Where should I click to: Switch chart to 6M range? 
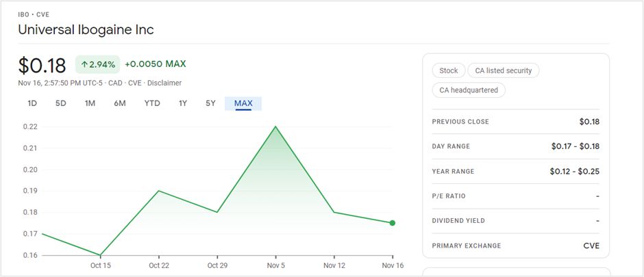tap(120, 104)
